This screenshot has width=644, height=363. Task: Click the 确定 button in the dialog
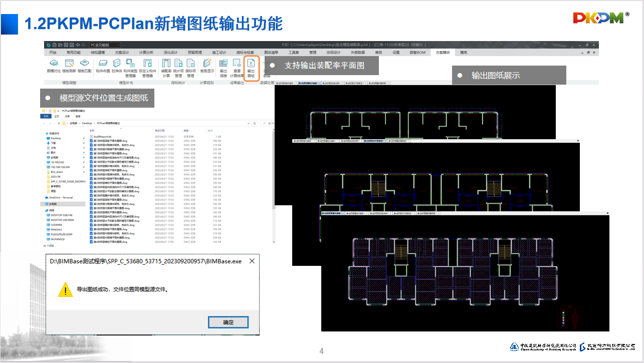[x=228, y=322]
